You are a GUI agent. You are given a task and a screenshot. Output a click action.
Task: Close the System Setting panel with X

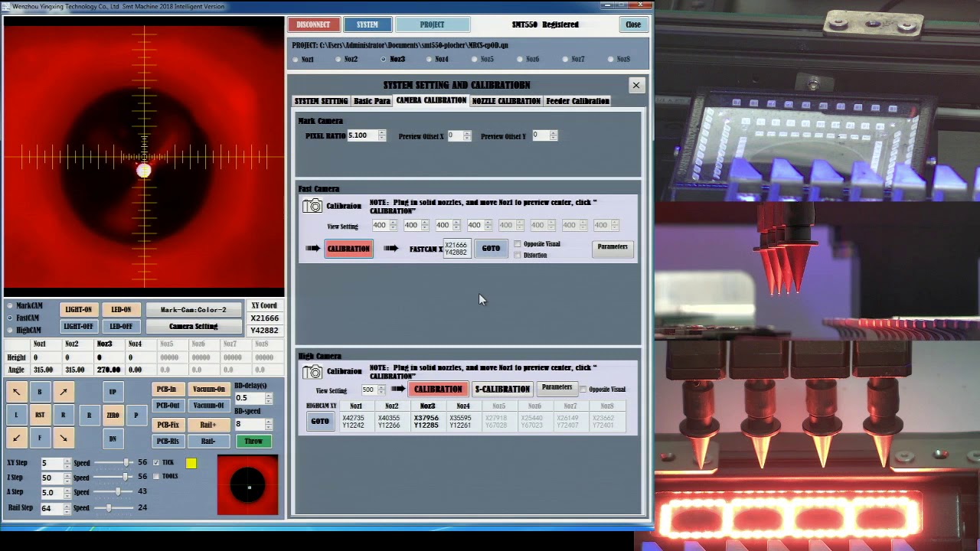click(x=635, y=85)
